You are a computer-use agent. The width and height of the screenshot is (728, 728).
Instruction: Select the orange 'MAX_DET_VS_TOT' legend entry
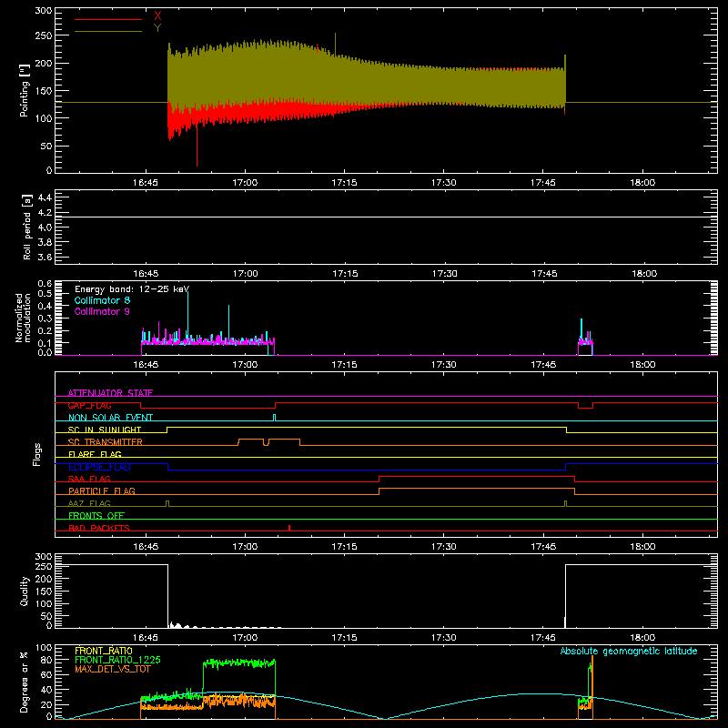tap(112, 669)
